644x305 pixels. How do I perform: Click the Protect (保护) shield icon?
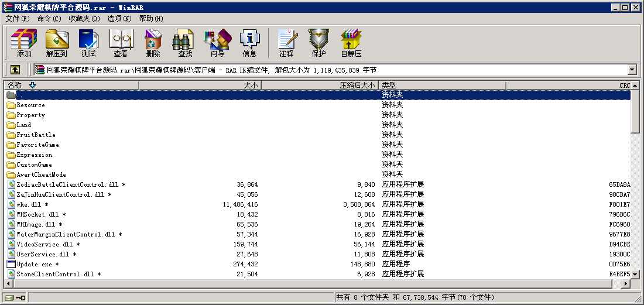tap(318, 43)
